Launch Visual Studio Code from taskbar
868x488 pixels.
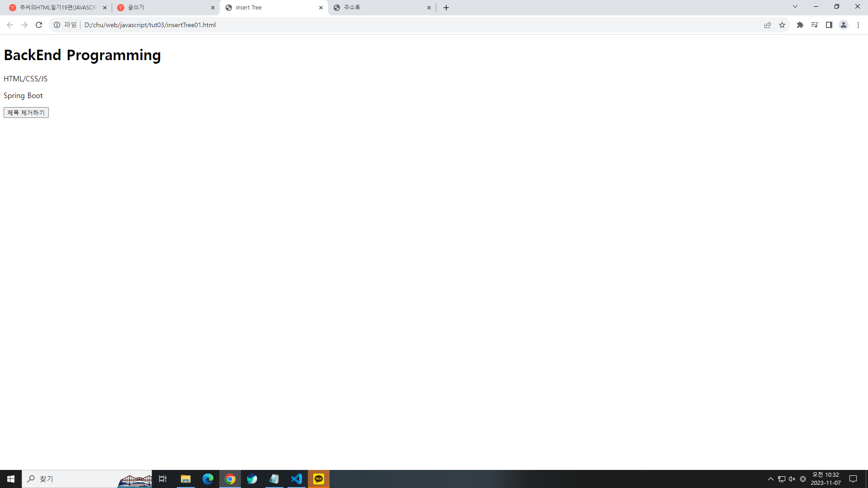pyautogui.click(x=297, y=479)
